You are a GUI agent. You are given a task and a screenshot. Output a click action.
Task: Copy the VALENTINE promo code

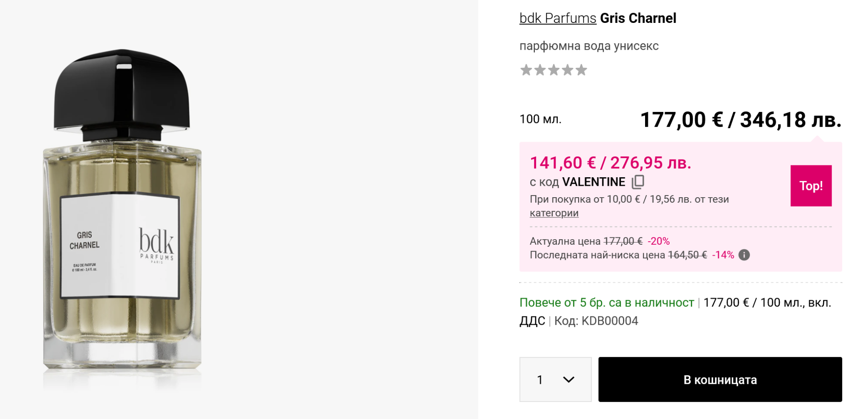point(638,182)
